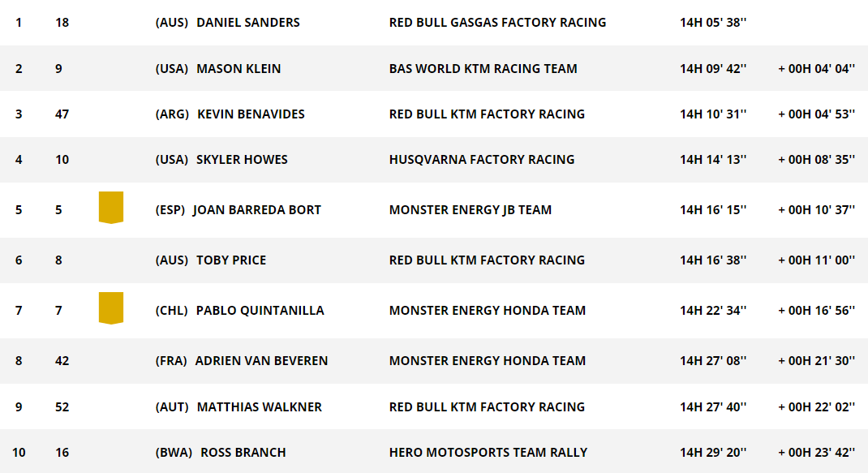
Task: Click Monster Energy JB Team
Action: click(471, 210)
